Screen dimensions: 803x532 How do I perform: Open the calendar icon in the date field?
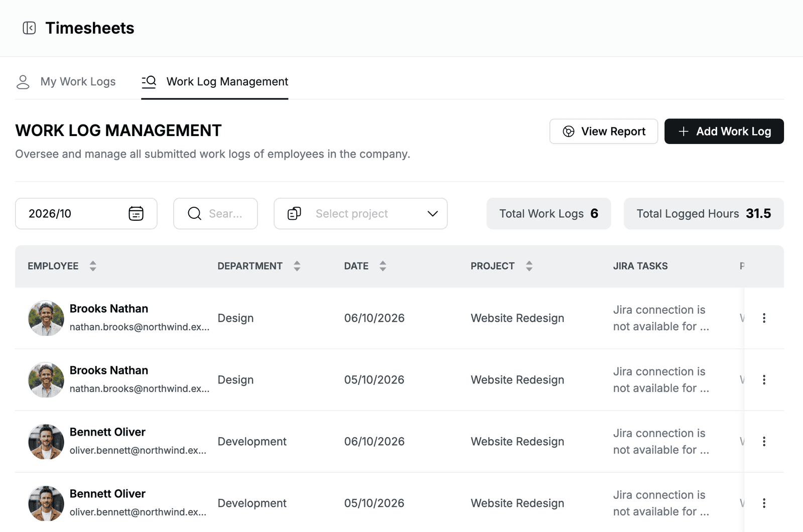pos(136,213)
